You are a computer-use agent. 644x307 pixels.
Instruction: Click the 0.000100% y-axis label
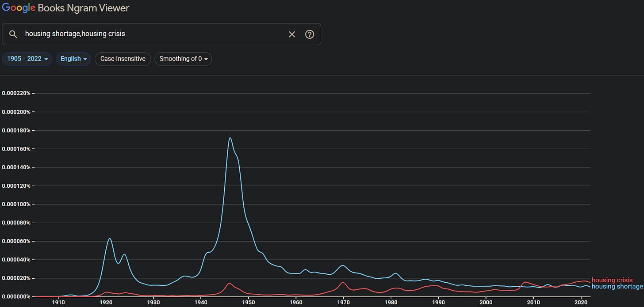tap(16, 204)
